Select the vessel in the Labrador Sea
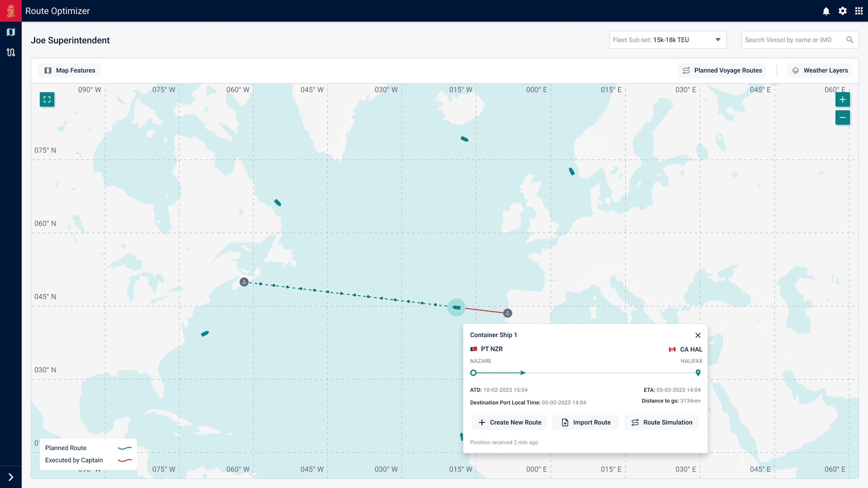868x488 pixels. click(x=277, y=202)
